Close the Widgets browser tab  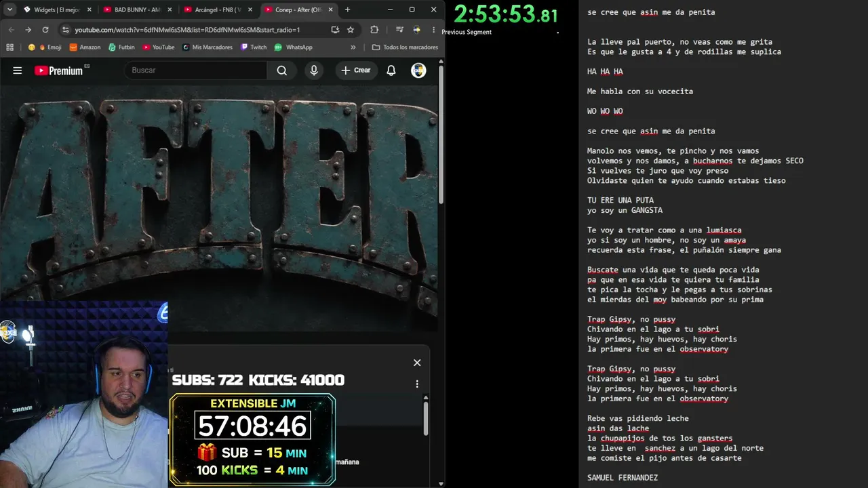click(x=90, y=9)
